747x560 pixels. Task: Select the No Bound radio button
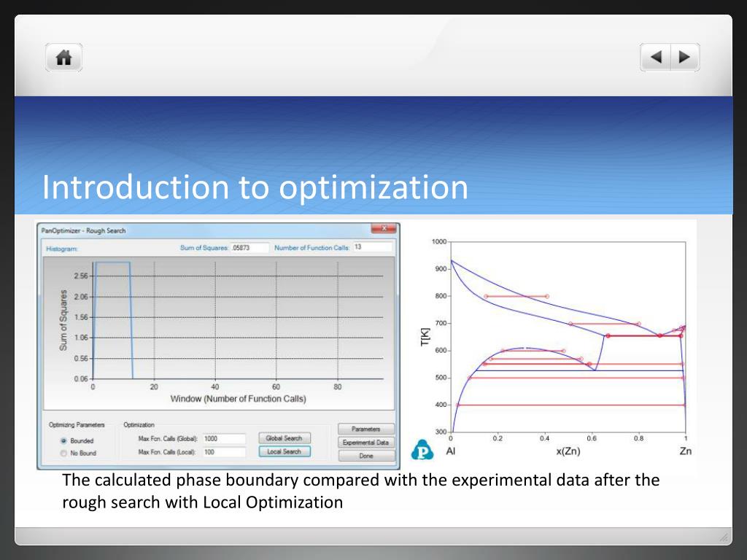(x=64, y=454)
